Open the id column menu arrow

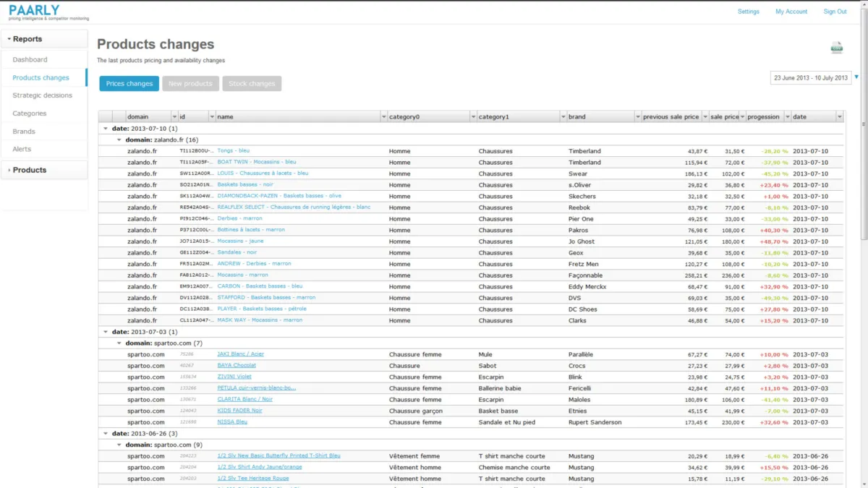point(212,116)
